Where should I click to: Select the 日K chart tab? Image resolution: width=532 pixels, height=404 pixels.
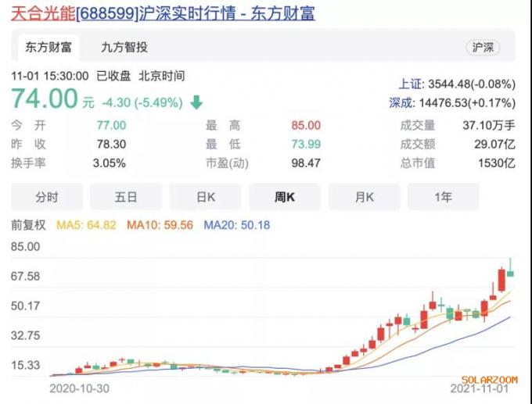[205, 197]
